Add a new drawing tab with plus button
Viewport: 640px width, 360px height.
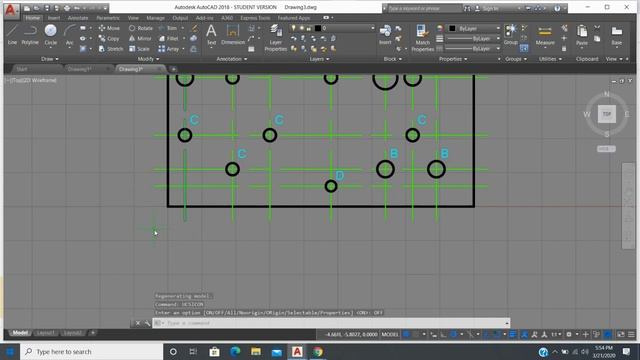point(173,69)
